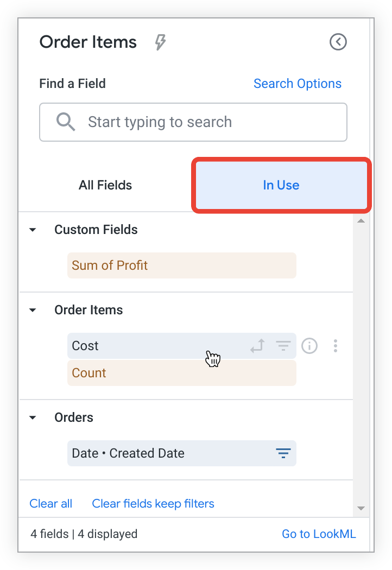Viewport: 392px width, 570px height.
Task: Click the magnifying glass in the search bar
Action: pos(65,122)
